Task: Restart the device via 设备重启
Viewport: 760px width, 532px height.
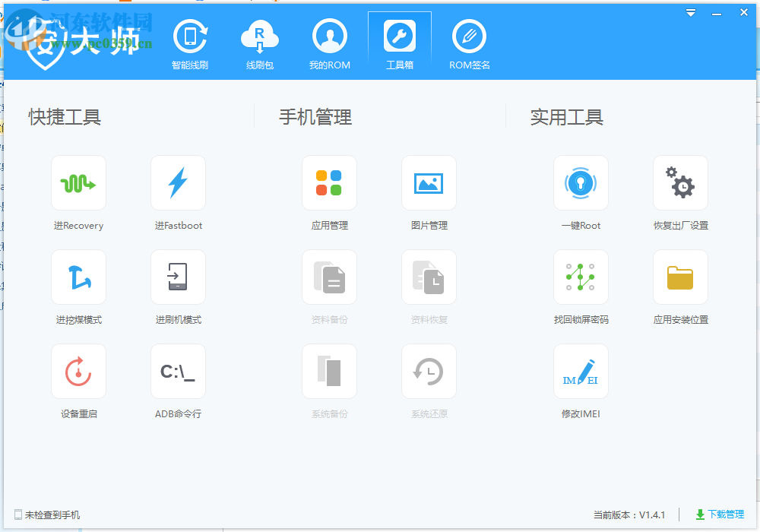Action: [78, 371]
